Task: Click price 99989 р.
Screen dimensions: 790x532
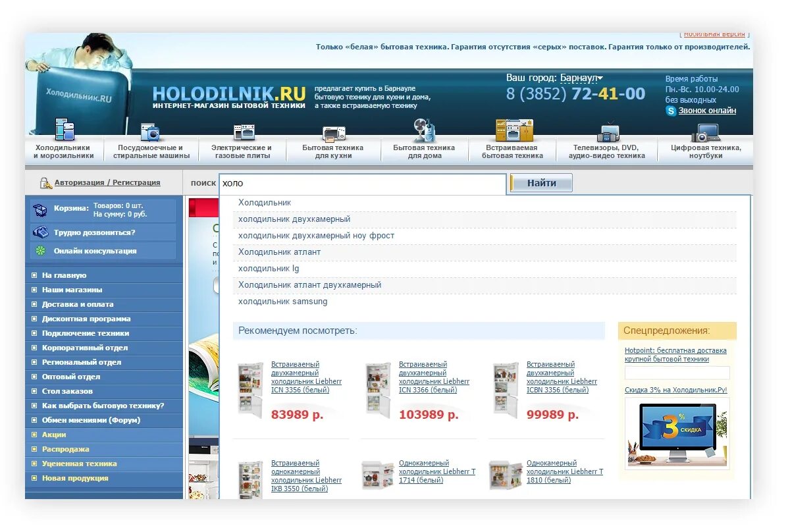Action: point(552,415)
